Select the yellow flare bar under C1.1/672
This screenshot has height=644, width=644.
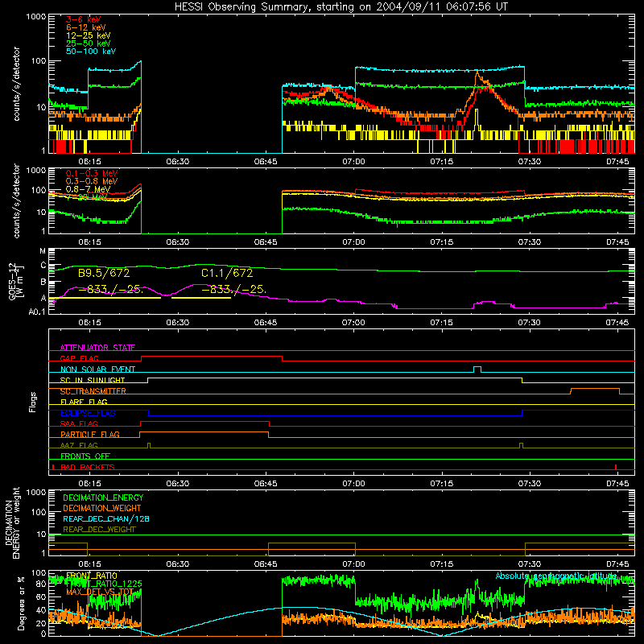click(201, 298)
